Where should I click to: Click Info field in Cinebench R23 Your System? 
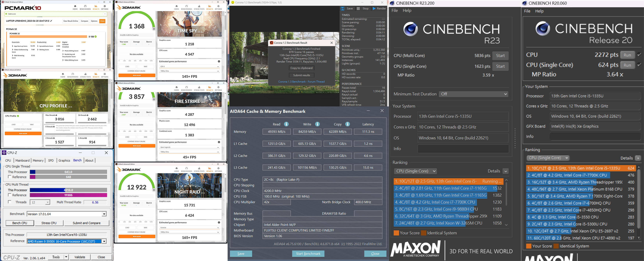pos(463,149)
